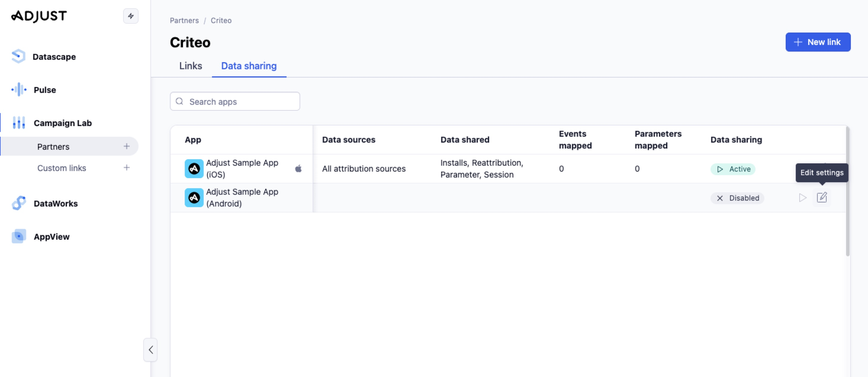Click the lightning bolt icon beside Adjust logo

point(131,16)
